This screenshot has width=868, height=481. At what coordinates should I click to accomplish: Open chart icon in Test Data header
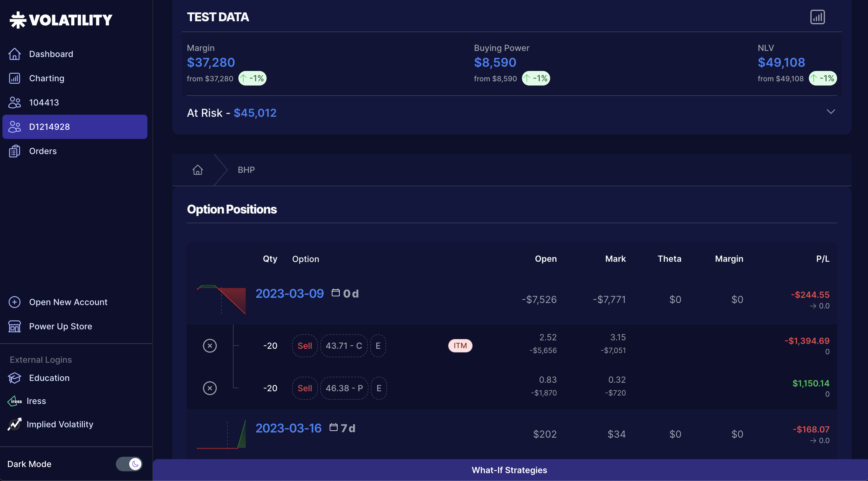point(817,17)
